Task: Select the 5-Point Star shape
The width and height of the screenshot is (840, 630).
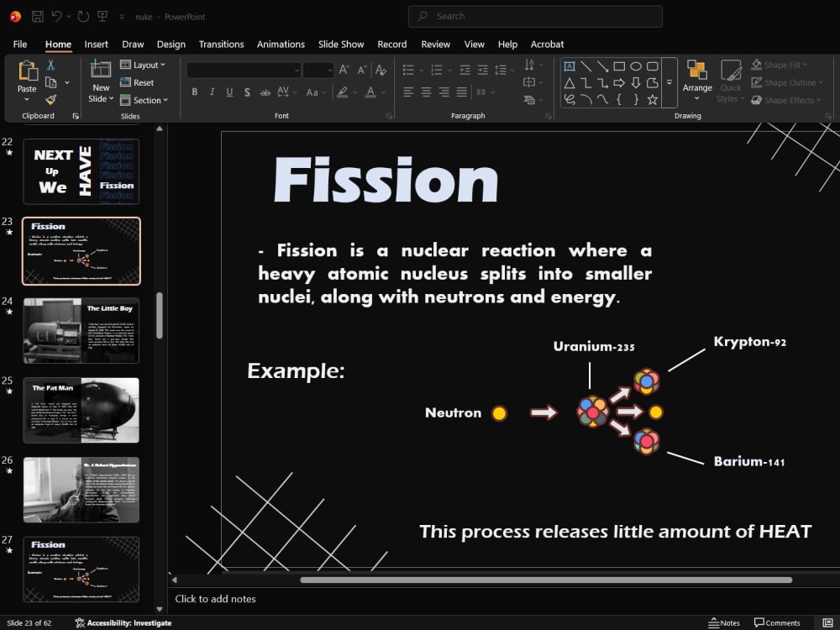Action: pos(653,100)
